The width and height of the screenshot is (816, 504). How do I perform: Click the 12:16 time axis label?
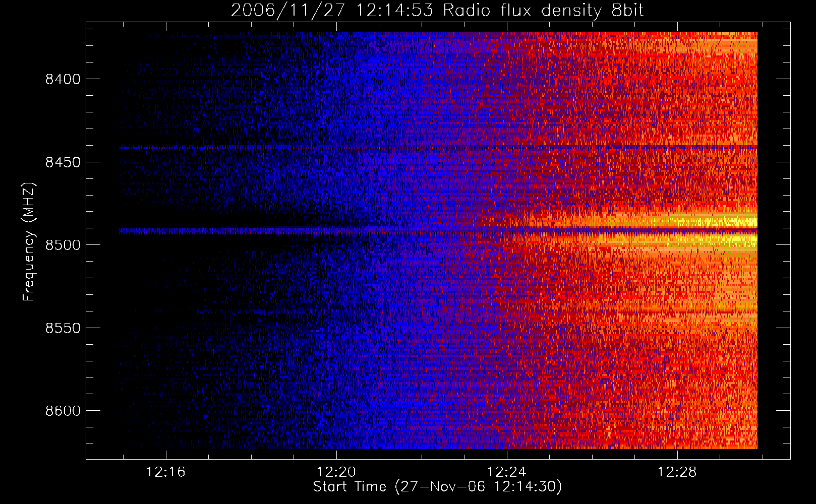(x=166, y=472)
